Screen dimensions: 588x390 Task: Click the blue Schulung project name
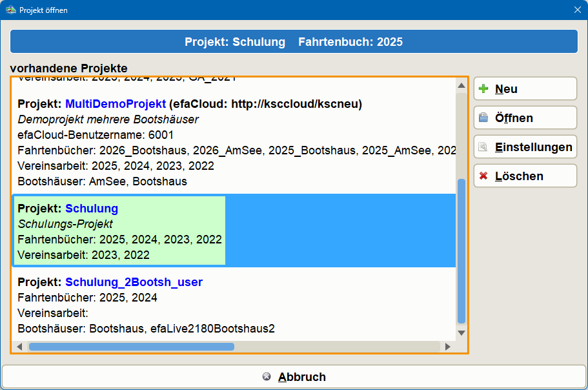coord(91,209)
